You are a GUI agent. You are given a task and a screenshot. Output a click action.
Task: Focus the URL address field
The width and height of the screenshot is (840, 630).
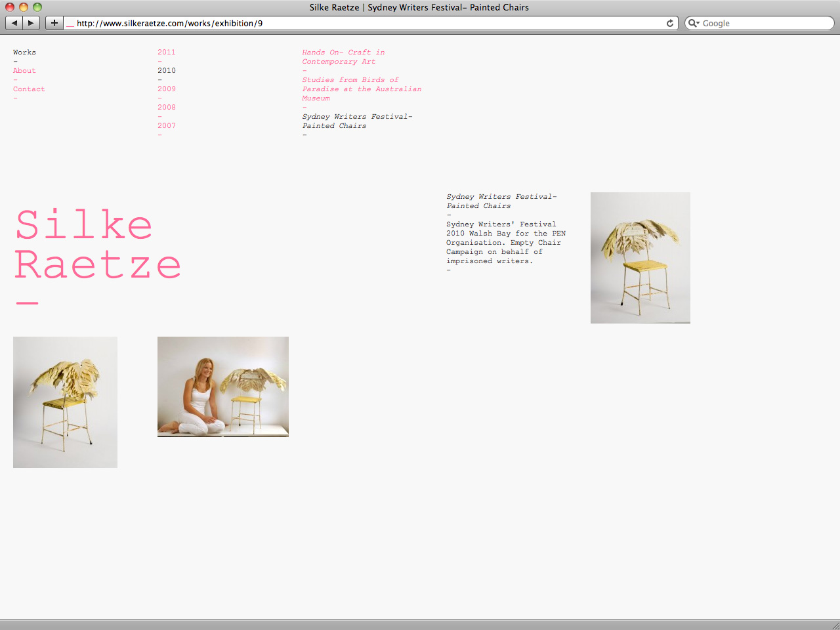pyautogui.click(x=371, y=23)
